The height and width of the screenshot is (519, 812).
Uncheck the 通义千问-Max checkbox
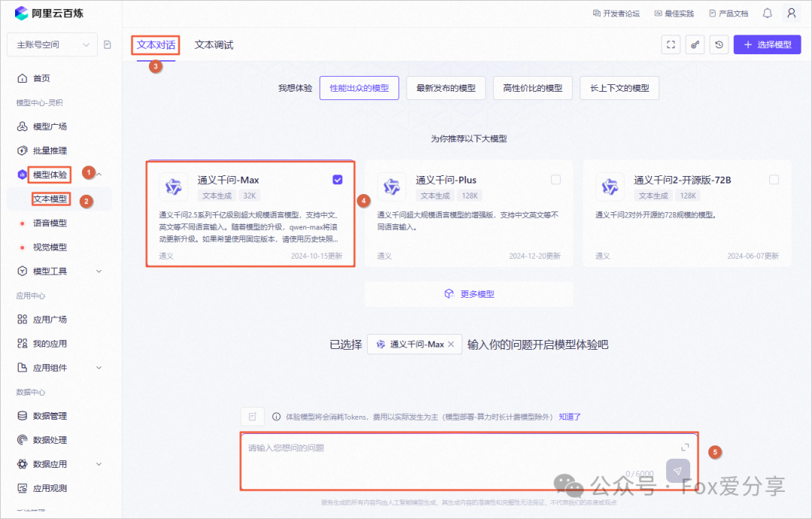click(x=337, y=180)
